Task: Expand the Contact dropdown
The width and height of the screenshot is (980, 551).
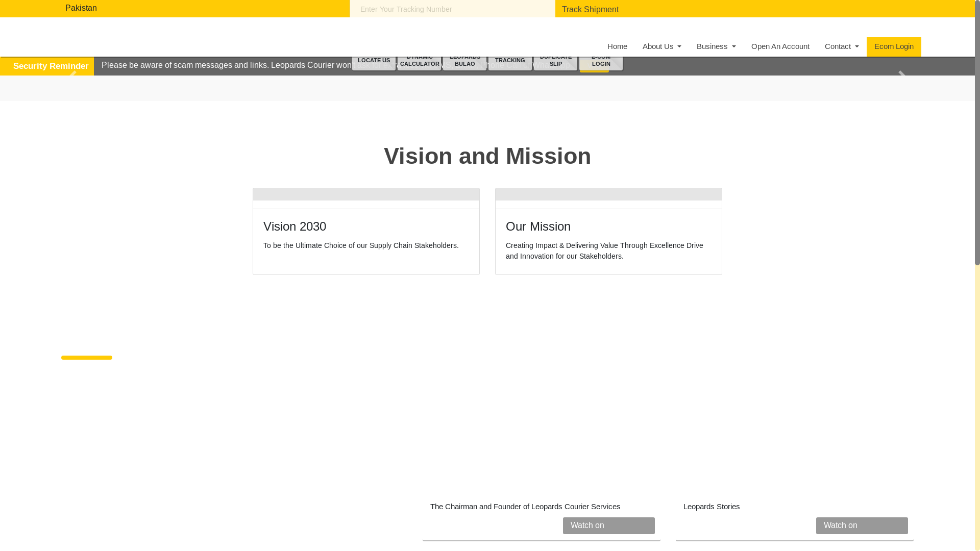Action: (x=842, y=46)
